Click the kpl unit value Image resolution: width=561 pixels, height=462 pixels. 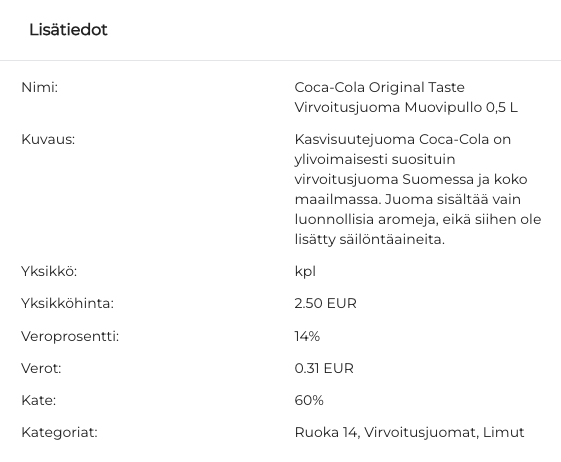tap(305, 272)
